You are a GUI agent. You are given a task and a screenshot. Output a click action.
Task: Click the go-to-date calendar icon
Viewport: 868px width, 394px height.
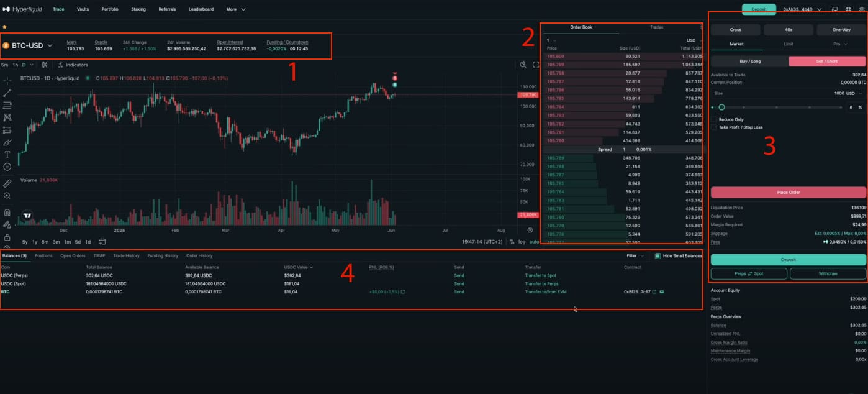102,241
